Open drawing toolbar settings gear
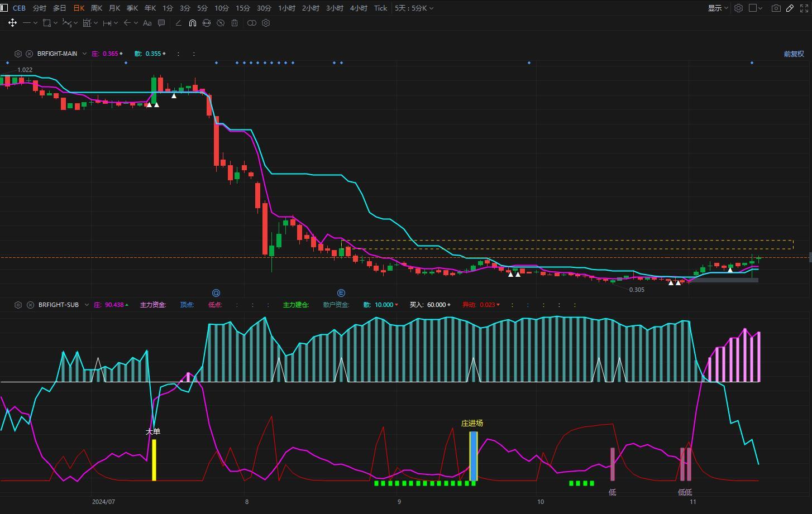The height and width of the screenshot is (514, 812). (x=266, y=23)
